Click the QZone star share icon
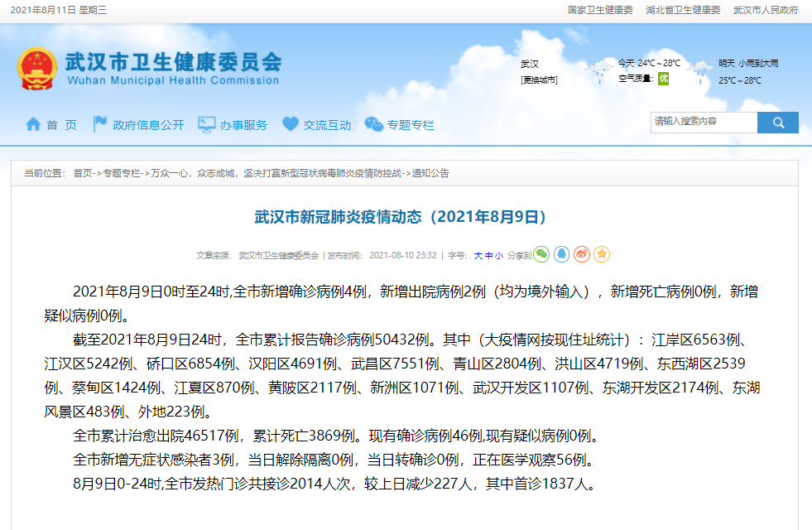812x530 pixels. point(602,254)
